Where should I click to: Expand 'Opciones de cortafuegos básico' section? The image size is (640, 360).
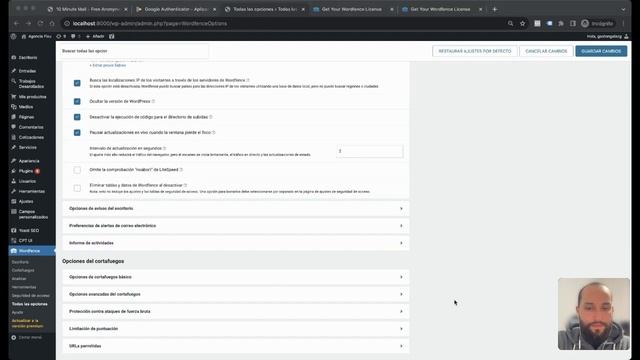coord(236,277)
